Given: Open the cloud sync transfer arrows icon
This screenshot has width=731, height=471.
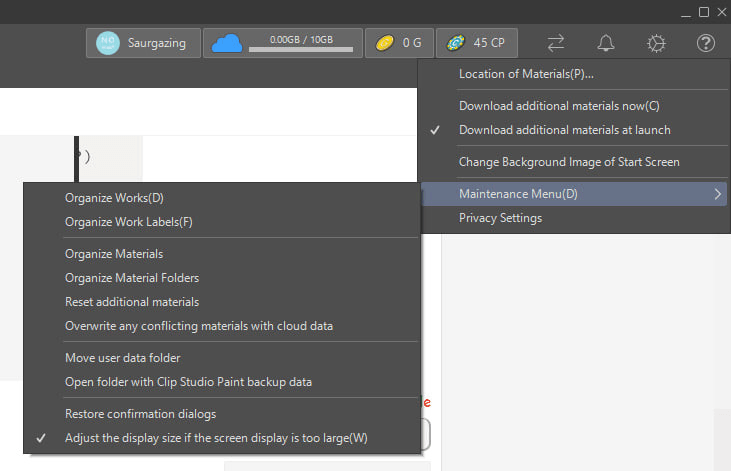Looking at the screenshot, I should tap(556, 43).
